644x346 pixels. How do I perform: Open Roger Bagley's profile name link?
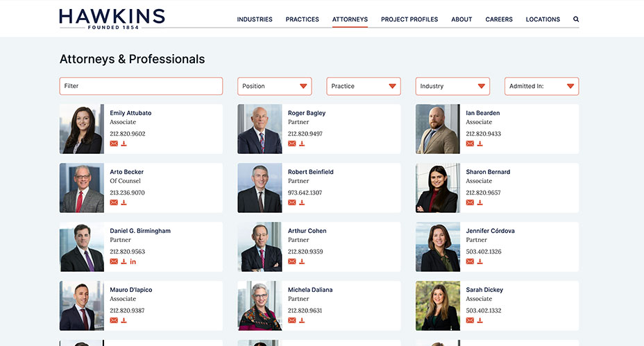[x=307, y=113]
